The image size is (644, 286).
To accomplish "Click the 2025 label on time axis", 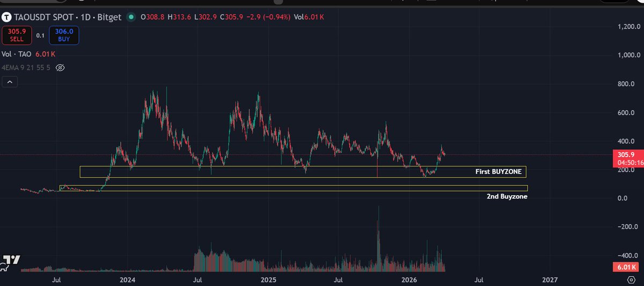I will pos(268,280).
